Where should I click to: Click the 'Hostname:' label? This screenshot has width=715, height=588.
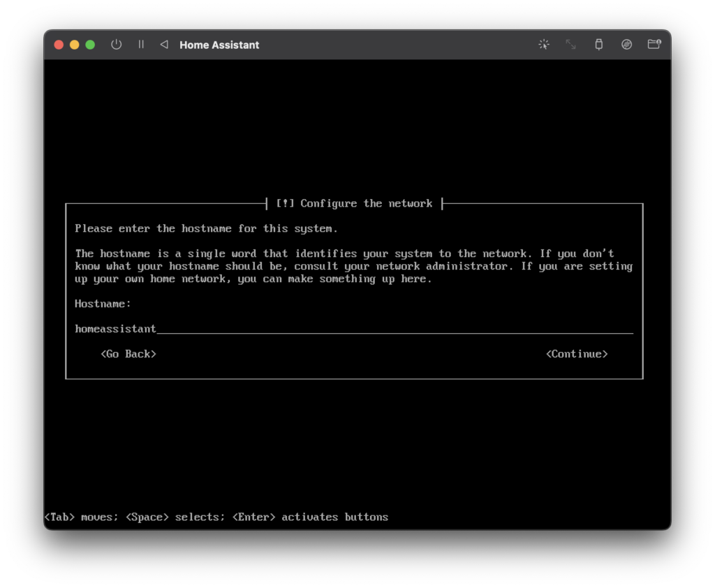click(x=103, y=304)
